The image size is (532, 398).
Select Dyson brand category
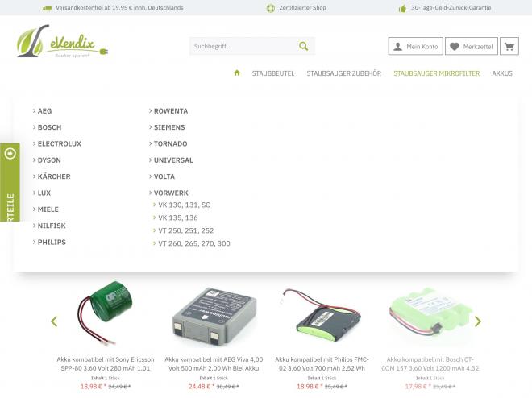point(49,160)
